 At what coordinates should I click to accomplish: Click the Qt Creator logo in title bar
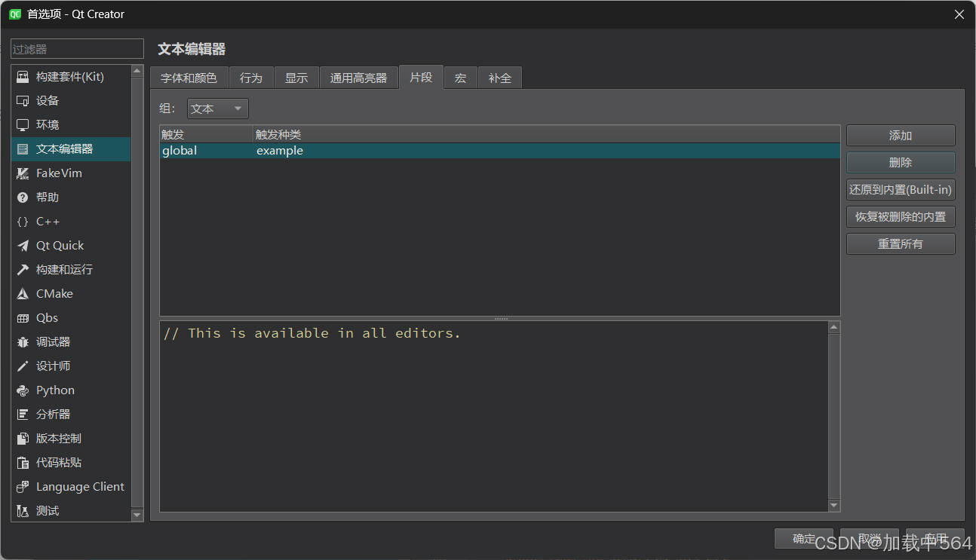coord(15,14)
